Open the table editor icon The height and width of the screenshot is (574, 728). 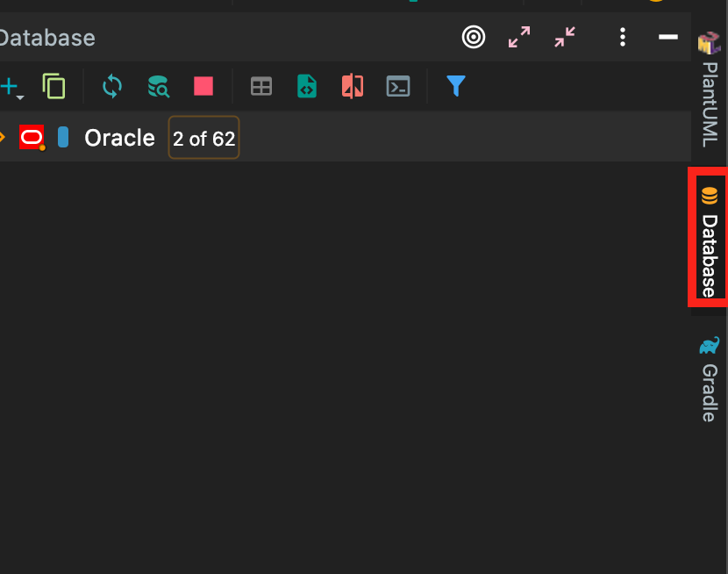pyautogui.click(x=261, y=86)
